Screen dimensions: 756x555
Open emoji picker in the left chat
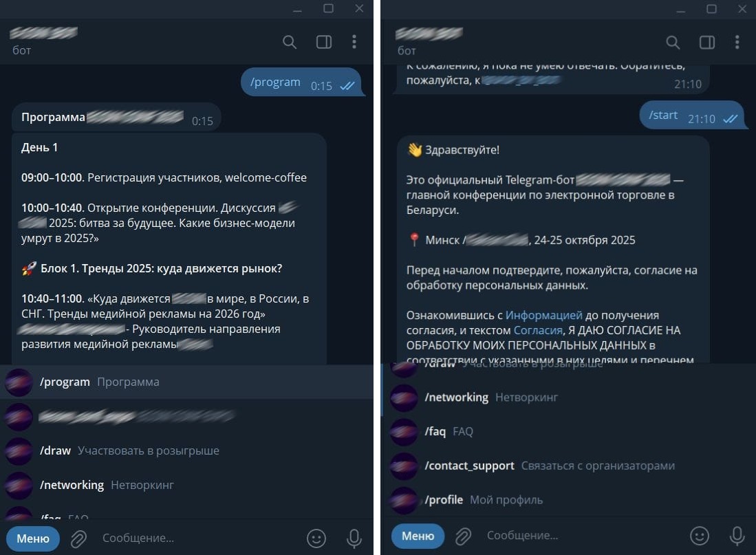316,538
